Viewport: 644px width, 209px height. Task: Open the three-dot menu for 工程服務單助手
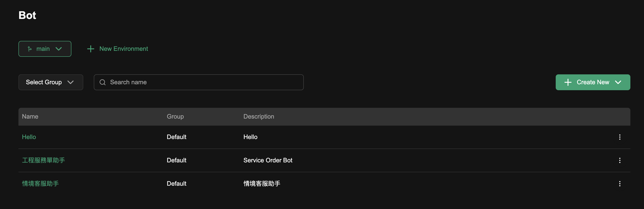[619, 160]
